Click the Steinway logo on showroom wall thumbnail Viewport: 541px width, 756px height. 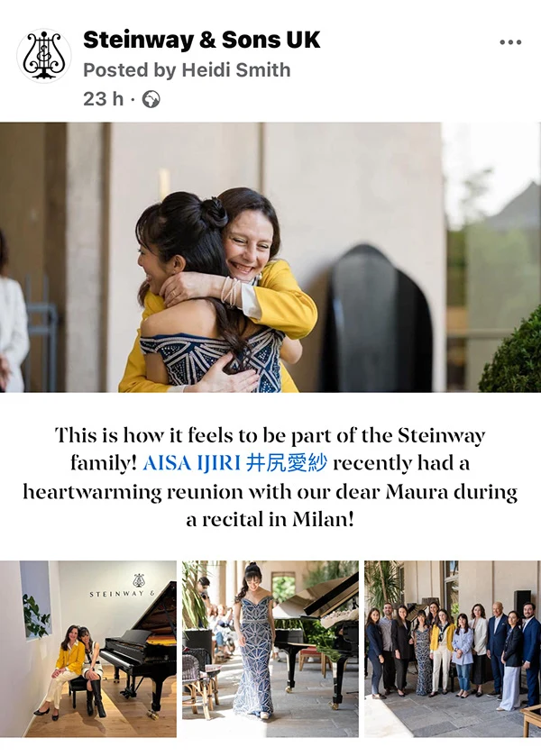tap(139, 580)
